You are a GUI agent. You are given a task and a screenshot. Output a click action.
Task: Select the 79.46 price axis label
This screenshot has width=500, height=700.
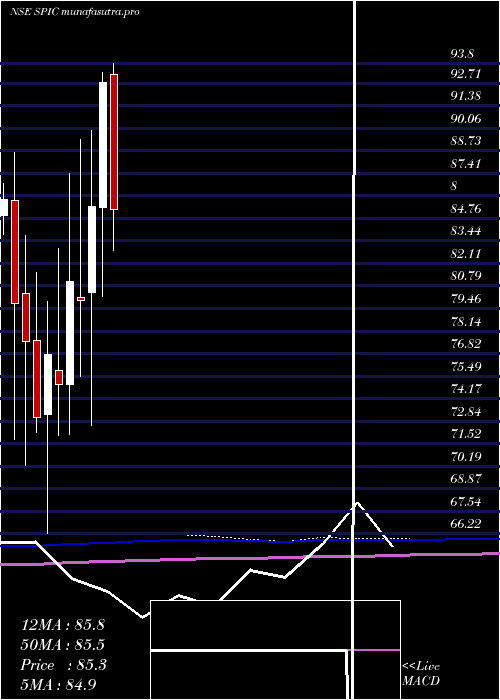click(x=466, y=299)
